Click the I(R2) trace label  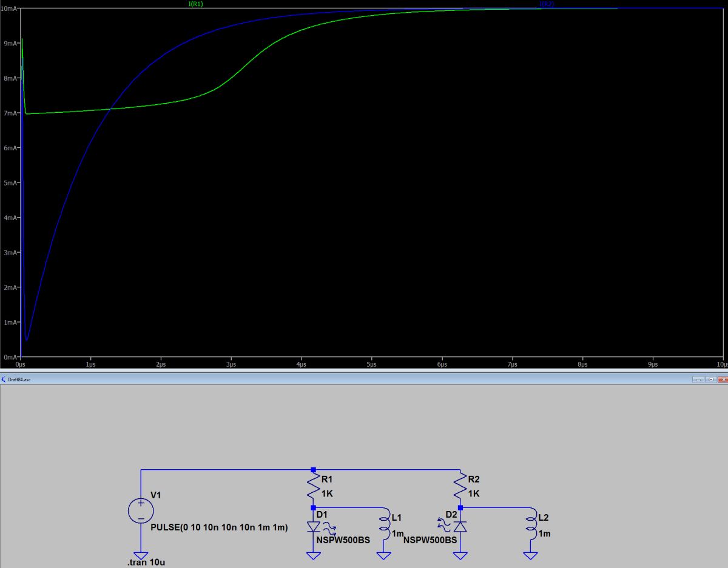click(x=547, y=4)
